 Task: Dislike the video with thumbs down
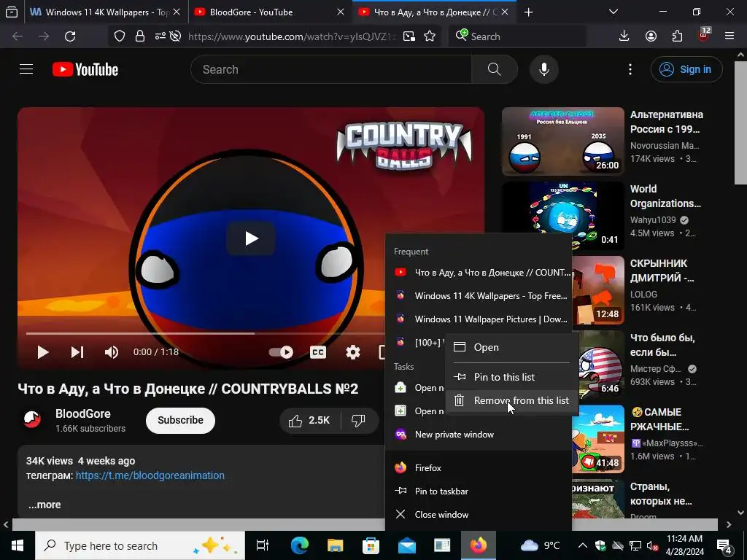[358, 421]
